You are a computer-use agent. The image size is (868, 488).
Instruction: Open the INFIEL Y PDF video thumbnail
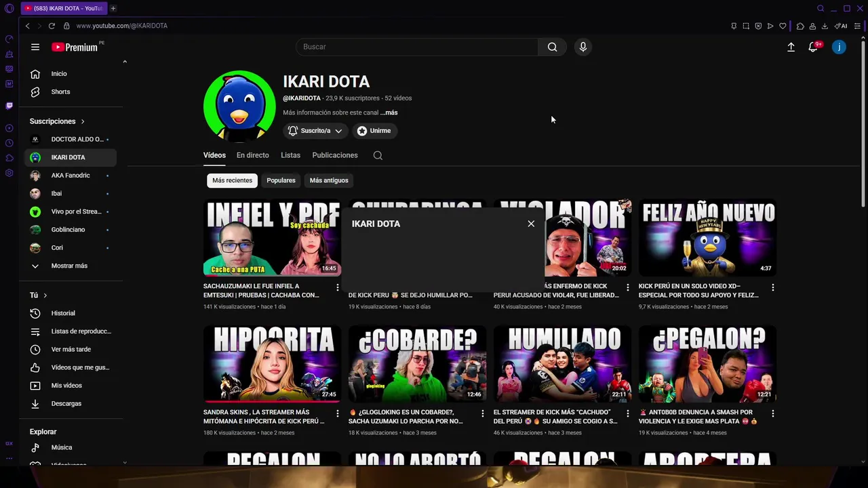272,237
